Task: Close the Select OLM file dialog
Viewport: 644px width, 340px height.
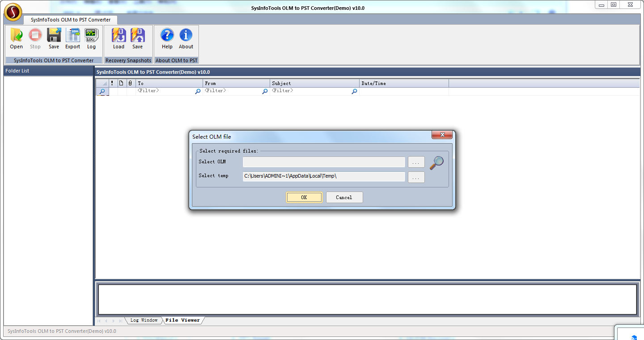Action: click(442, 135)
